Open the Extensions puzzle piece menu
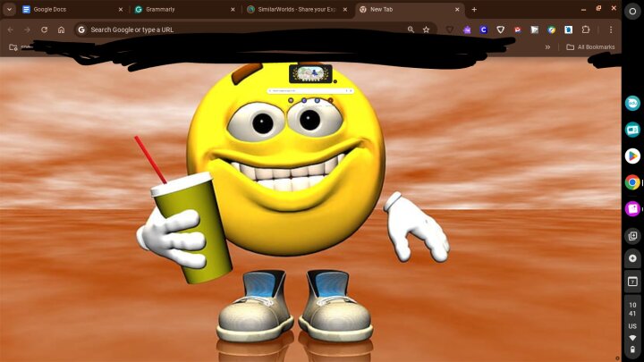The image size is (644, 362). pyautogui.click(x=586, y=29)
